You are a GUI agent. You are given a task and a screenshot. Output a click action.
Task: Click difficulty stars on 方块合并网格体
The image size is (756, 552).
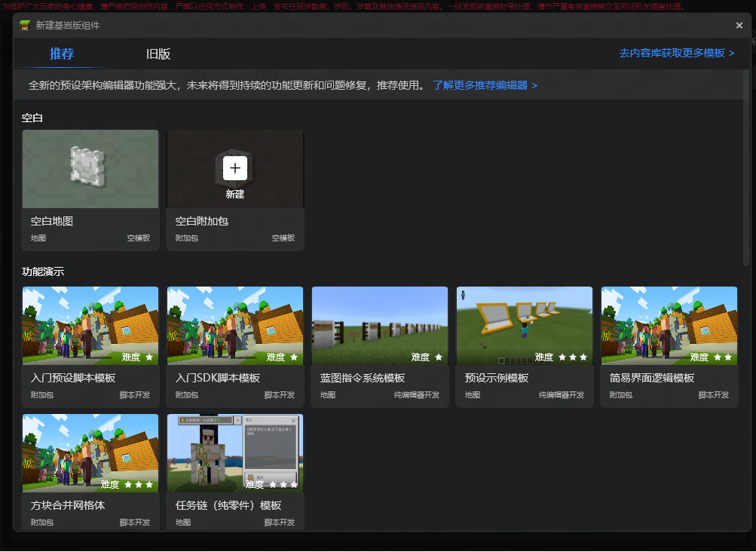pyautogui.click(x=139, y=484)
